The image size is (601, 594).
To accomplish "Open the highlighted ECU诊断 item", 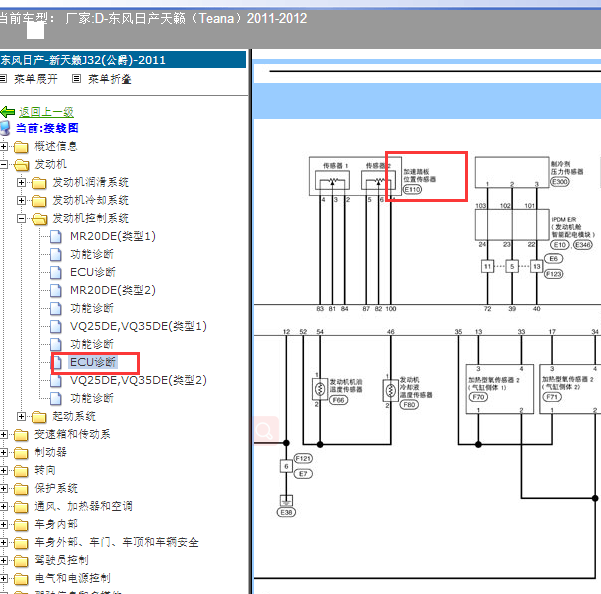I will 93,362.
